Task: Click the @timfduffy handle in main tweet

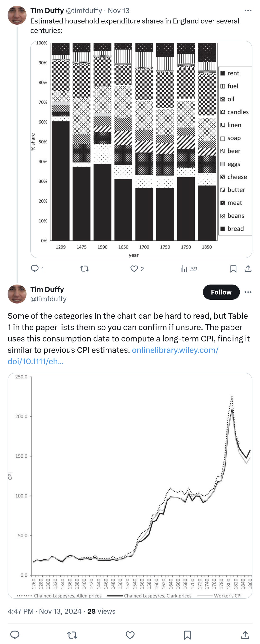Action: coord(48,299)
